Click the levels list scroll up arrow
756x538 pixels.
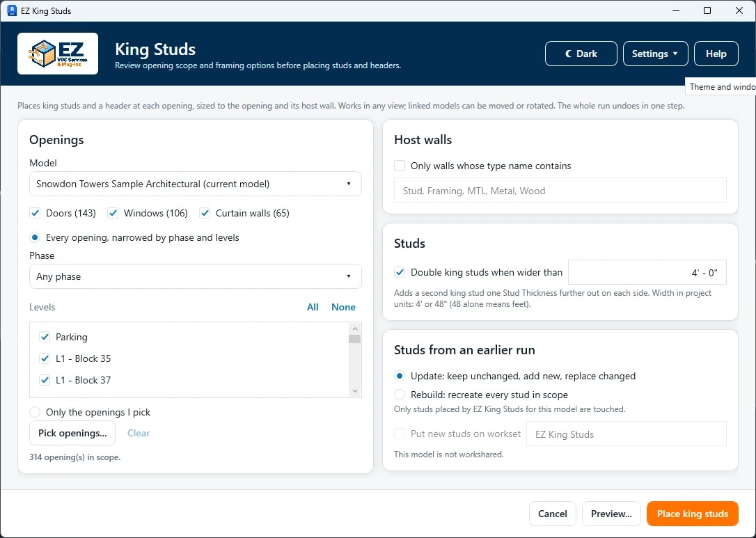355,329
